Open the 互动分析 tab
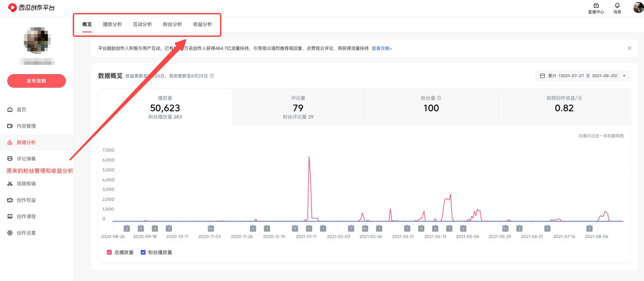This screenshot has height=281, width=644. click(142, 24)
